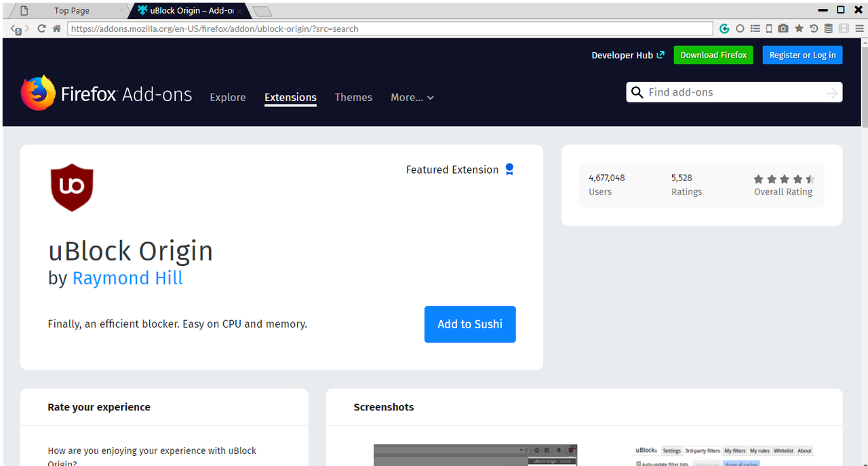Open Raymond Hill's author page
The image size is (868, 466).
tap(127, 278)
